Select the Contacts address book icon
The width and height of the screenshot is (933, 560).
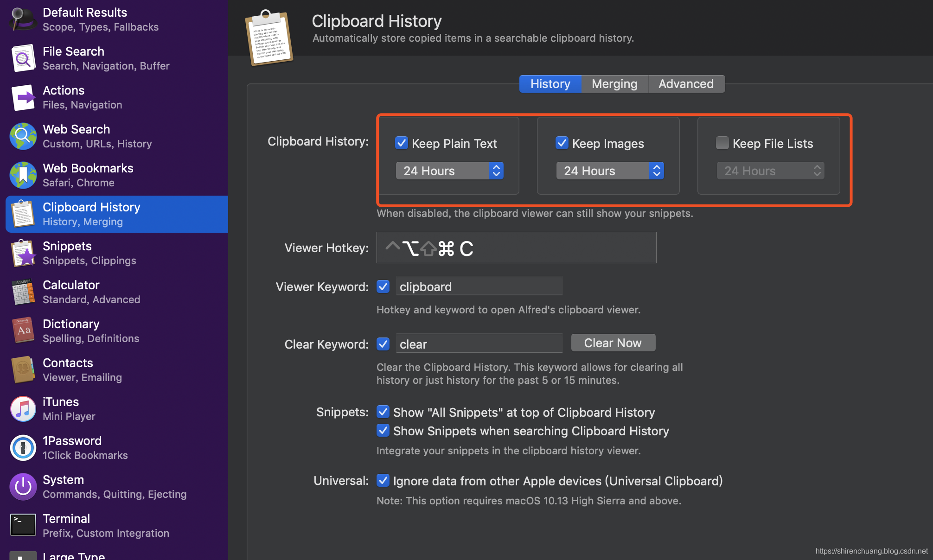click(23, 370)
